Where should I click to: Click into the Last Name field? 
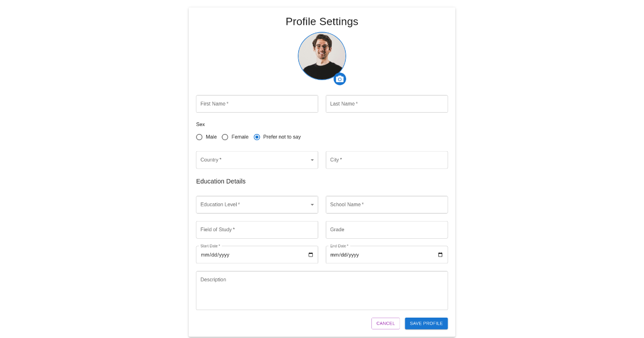386,104
